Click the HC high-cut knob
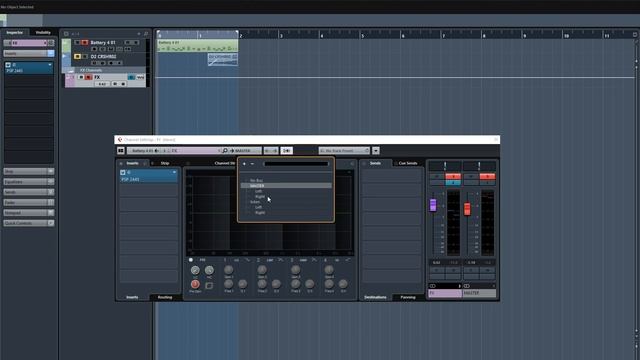Screen dimensions: 640x360 tap(209, 270)
